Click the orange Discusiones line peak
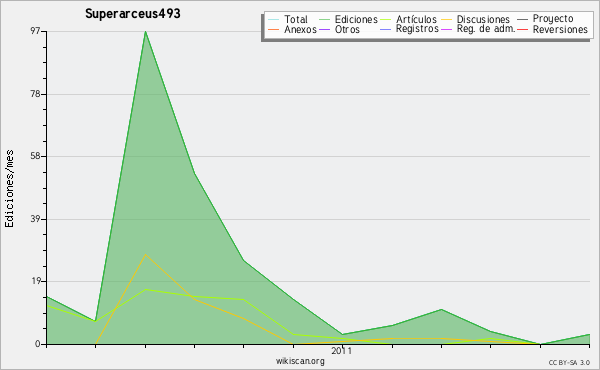Viewport: 600px width, 370px height. click(x=145, y=254)
